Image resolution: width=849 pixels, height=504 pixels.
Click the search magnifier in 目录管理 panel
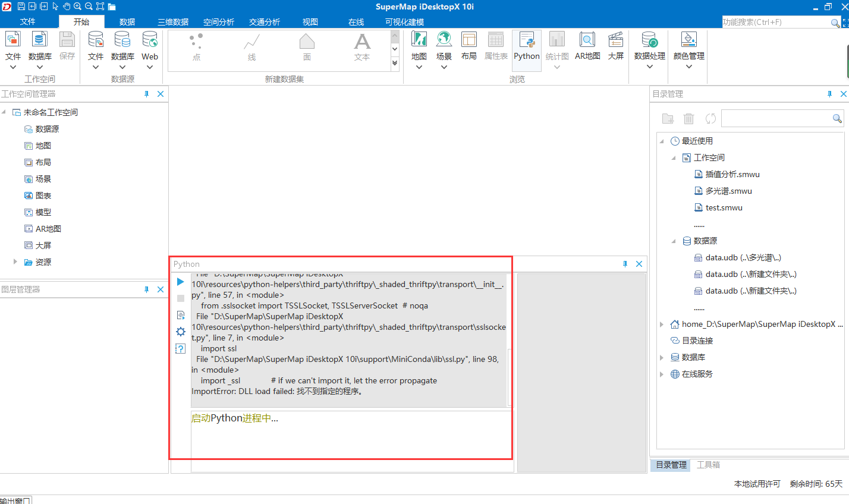tap(837, 119)
